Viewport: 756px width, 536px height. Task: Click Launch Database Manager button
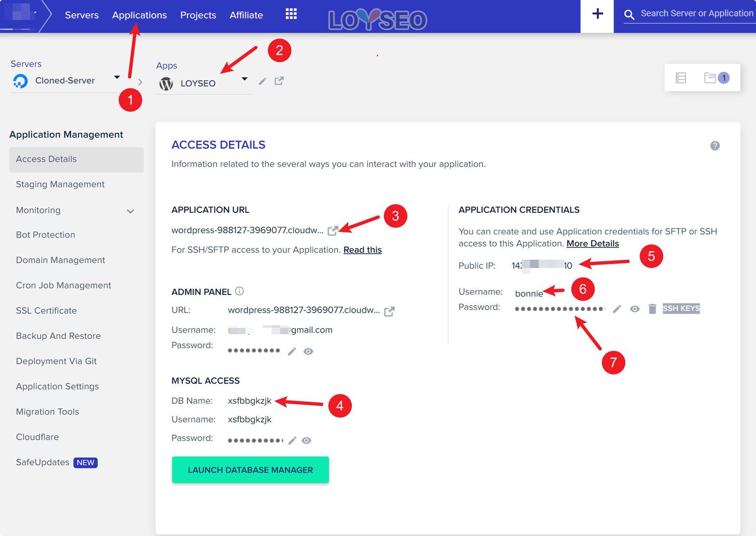point(250,470)
